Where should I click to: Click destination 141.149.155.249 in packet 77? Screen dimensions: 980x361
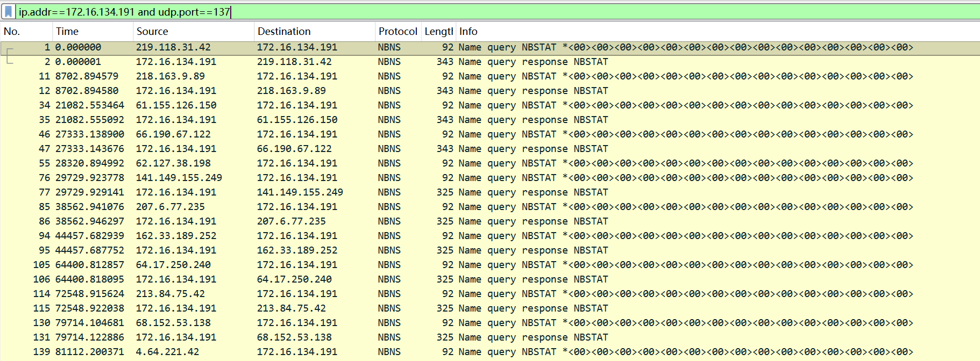pos(300,192)
